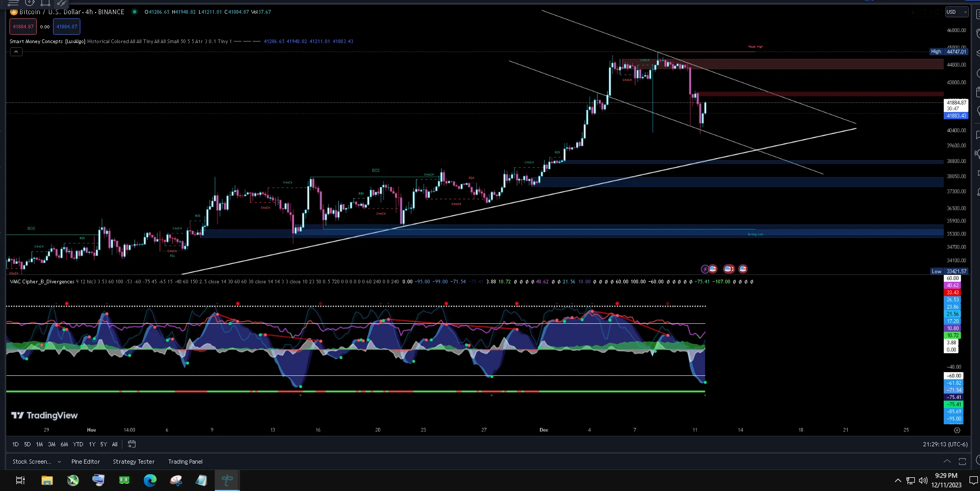Viewport: 980px width, 491px height.
Task: Select the YTD time range
Action: 78,444
